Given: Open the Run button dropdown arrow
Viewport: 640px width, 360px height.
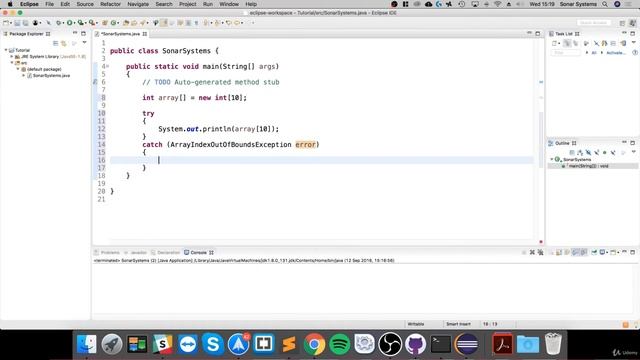Looking at the screenshot, I should pyautogui.click(x=74, y=23).
